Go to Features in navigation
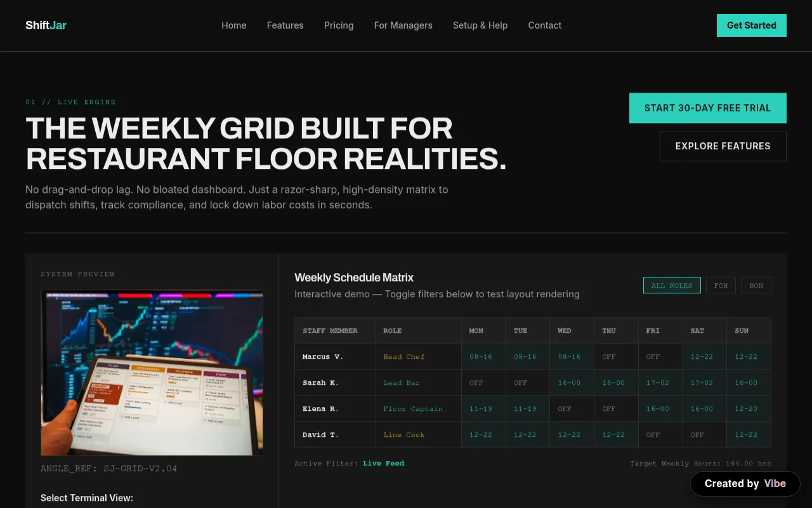 pyautogui.click(x=285, y=25)
